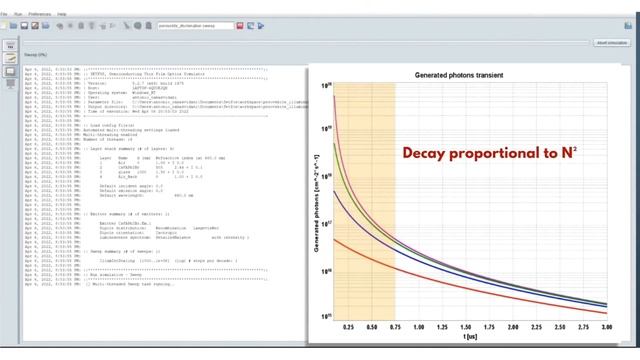
Task: Click the t [us] x-axis label
Action: click(470, 337)
